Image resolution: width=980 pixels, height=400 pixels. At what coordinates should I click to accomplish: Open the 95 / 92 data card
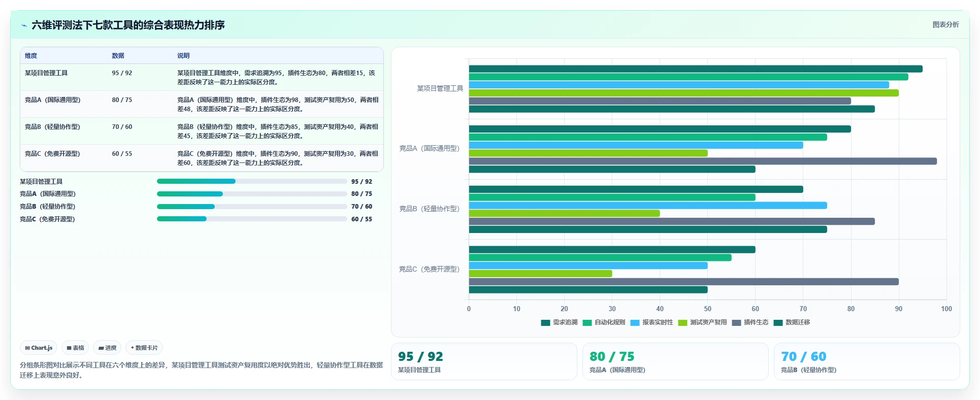click(x=484, y=361)
